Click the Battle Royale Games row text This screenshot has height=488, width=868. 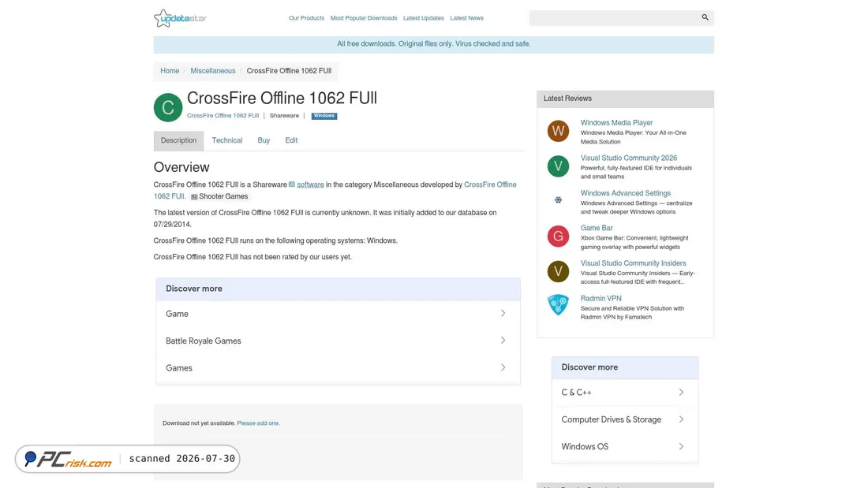tap(203, 341)
